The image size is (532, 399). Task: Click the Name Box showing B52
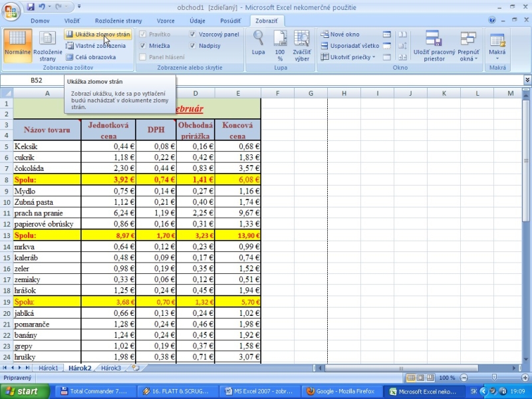pyautogui.click(x=32, y=80)
